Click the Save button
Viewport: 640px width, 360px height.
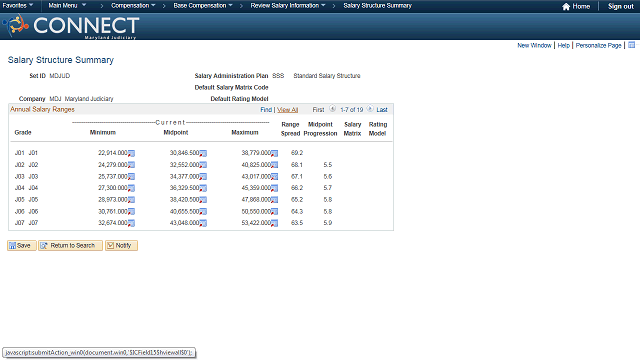(22, 245)
